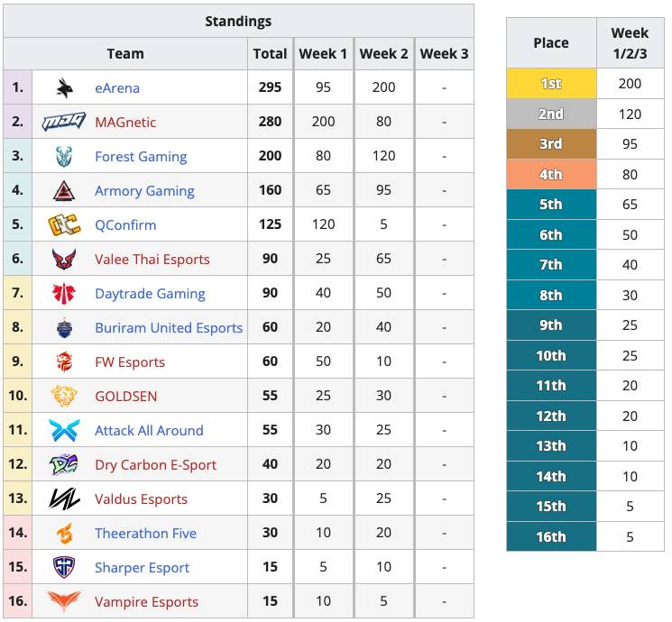Click the Attack All Around X logo
Image resolution: width=672 pixels, height=622 pixels.
tap(64, 431)
